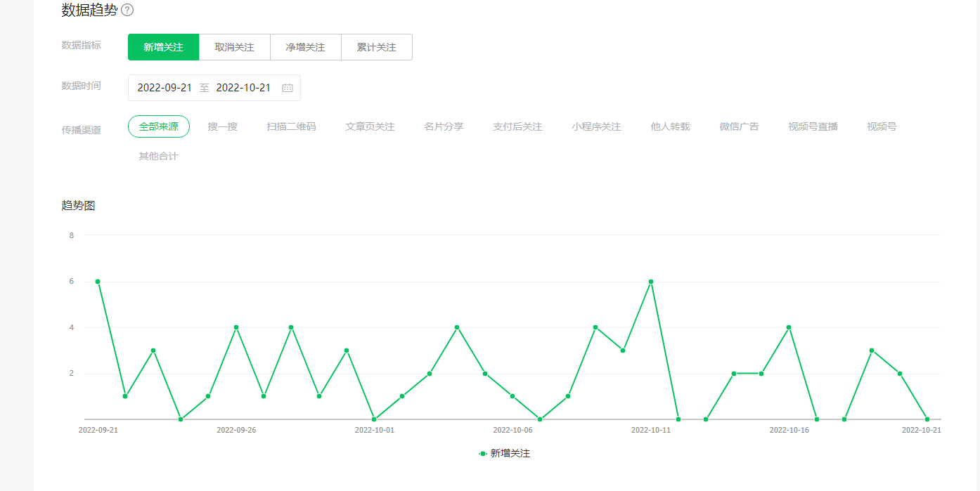Switch to 取消关注 metric tab
This screenshot has width=980, height=491.
234,47
